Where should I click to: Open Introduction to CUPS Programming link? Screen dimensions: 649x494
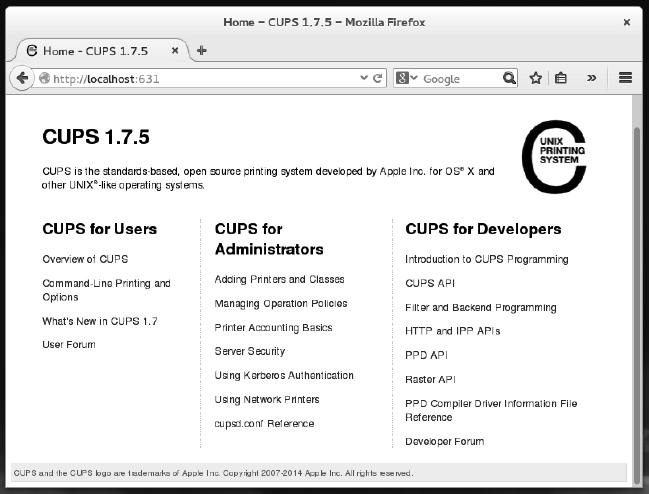click(487, 259)
